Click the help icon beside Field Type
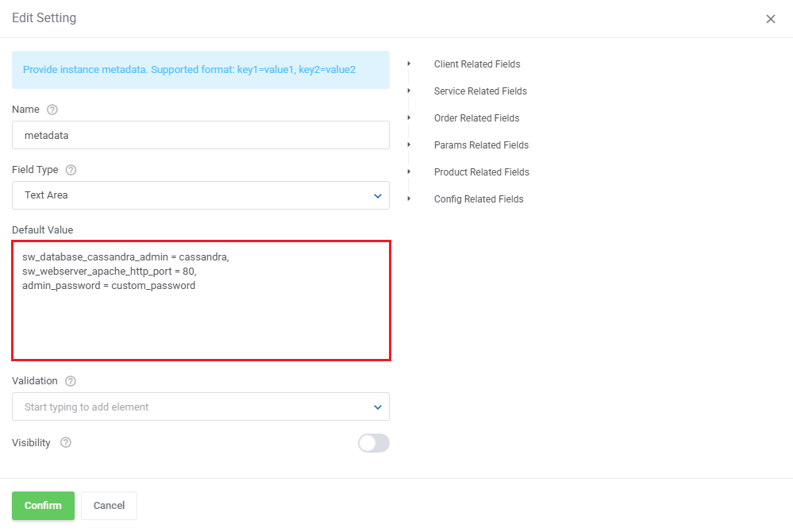 71,170
